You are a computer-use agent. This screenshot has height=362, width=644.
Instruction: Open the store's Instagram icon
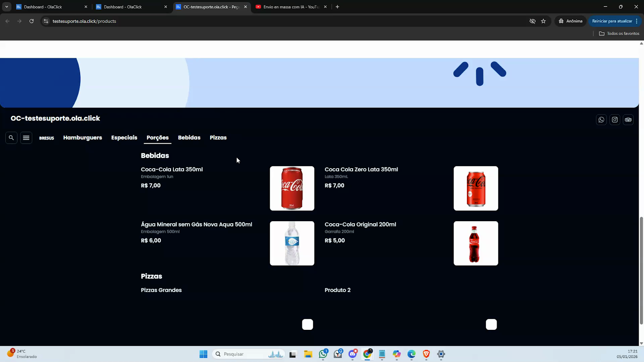click(x=615, y=120)
